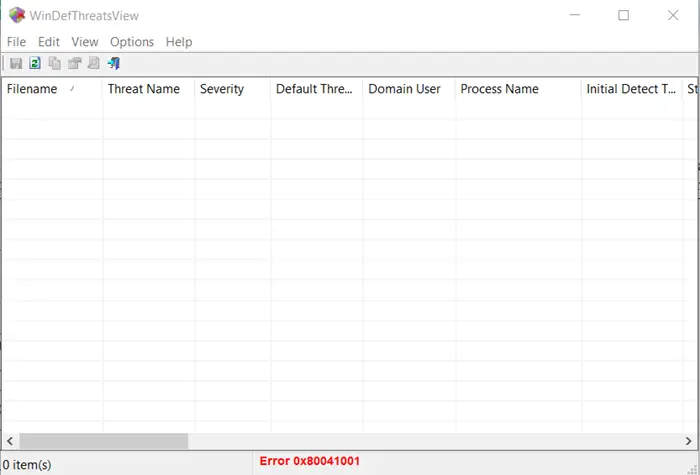Click the Exit toolbar icon

pos(114,63)
